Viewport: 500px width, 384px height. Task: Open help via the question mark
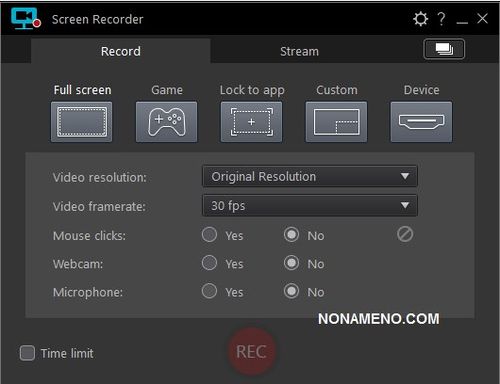441,19
